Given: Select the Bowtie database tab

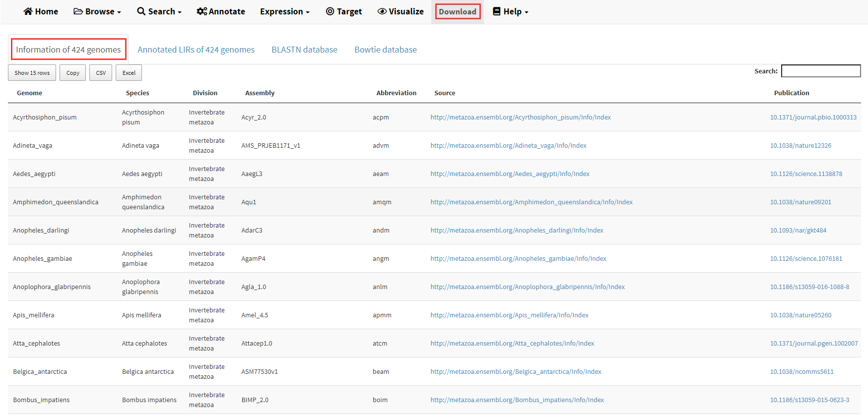Looking at the screenshot, I should pos(385,50).
